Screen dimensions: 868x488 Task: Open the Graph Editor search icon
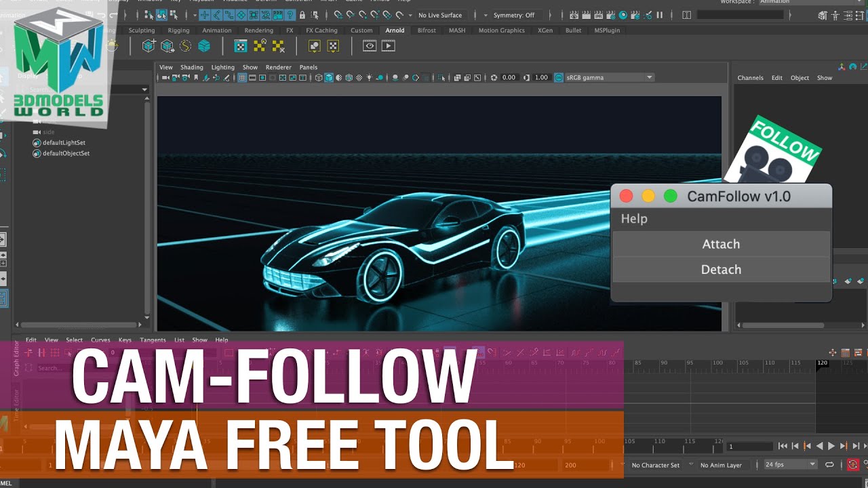28,367
